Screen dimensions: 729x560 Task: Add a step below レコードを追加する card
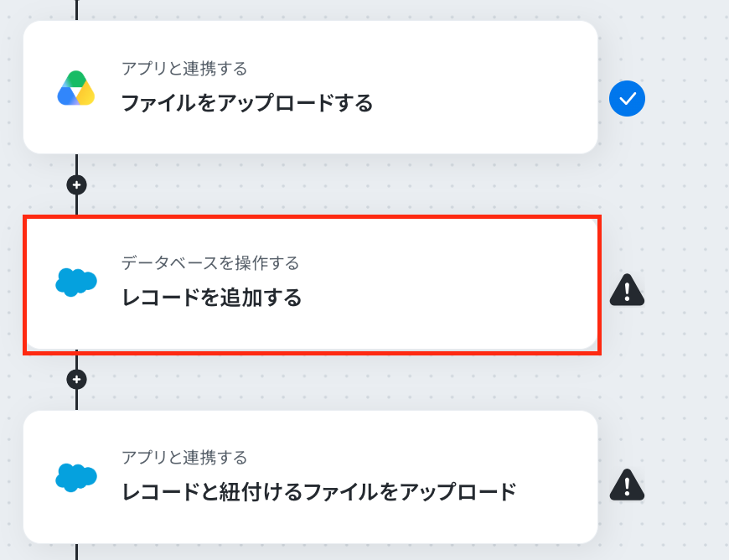(x=77, y=380)
